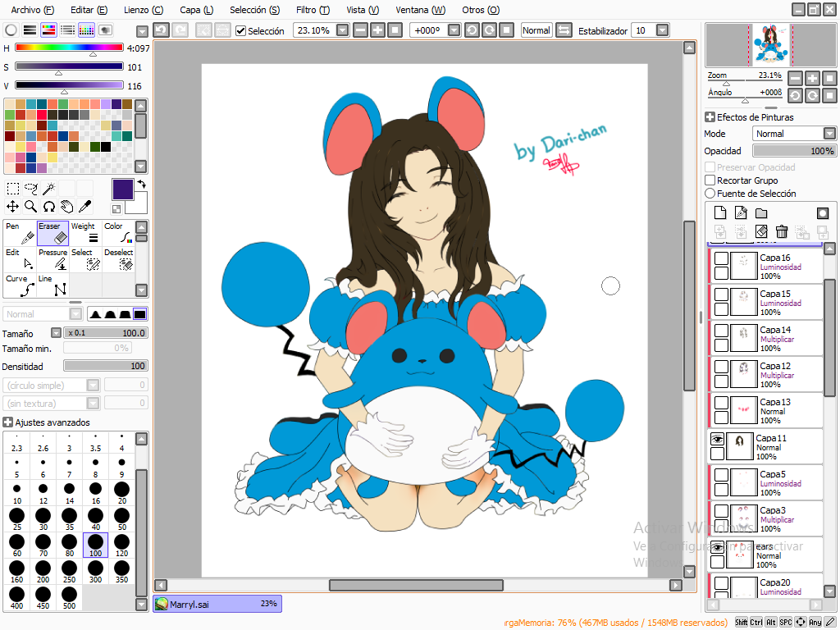
Task: Toggle the HSV slider panel
Action: pyautogui.click(x=48, y=30)
